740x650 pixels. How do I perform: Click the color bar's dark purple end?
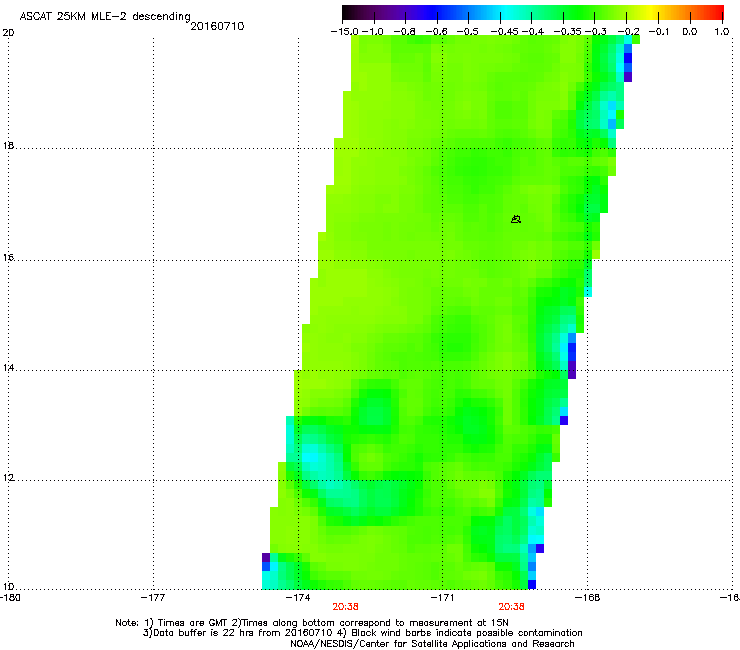tap(352, 12)
